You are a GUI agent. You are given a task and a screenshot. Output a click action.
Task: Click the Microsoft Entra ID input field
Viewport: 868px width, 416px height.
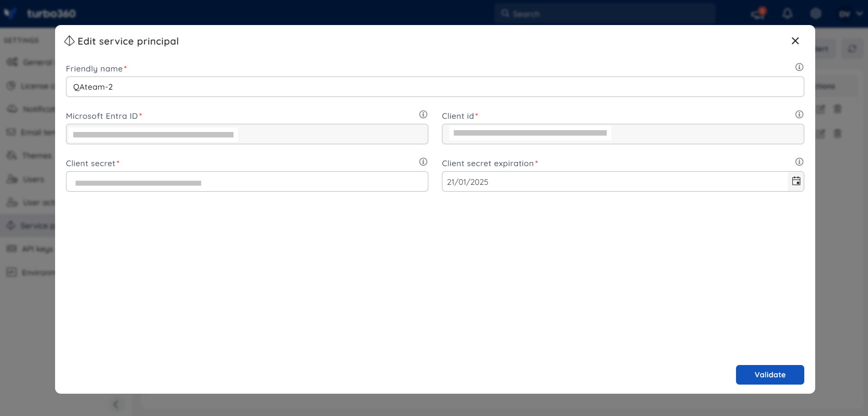pos(247,134)
